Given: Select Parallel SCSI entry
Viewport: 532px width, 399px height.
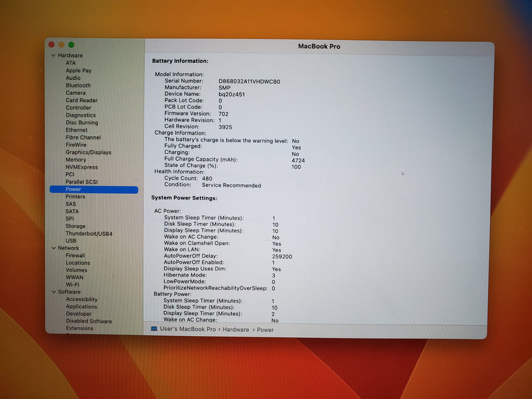Looking at the screenshot, I should 82,182.
